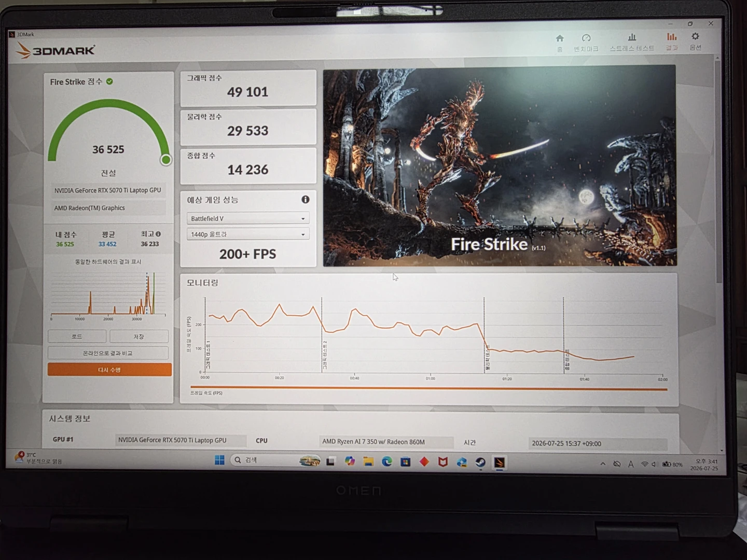Image resolution: width=747 pixels, height=560 pixels.
Task: Open Steam from the taskbar
Action: pos(481,462)
